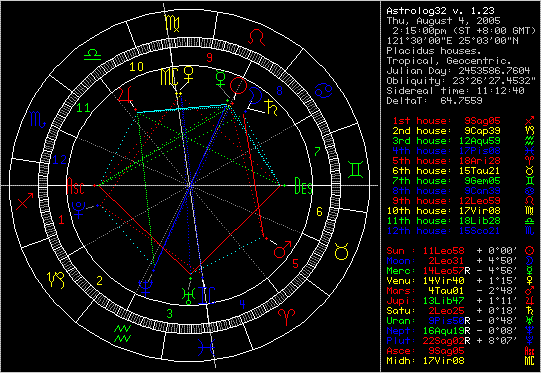Image resolution: width=541 pixels, height=373 pixels.
Task: Click the Mars glyph at the Mars row's end
Action: click(x=529, y=291)
